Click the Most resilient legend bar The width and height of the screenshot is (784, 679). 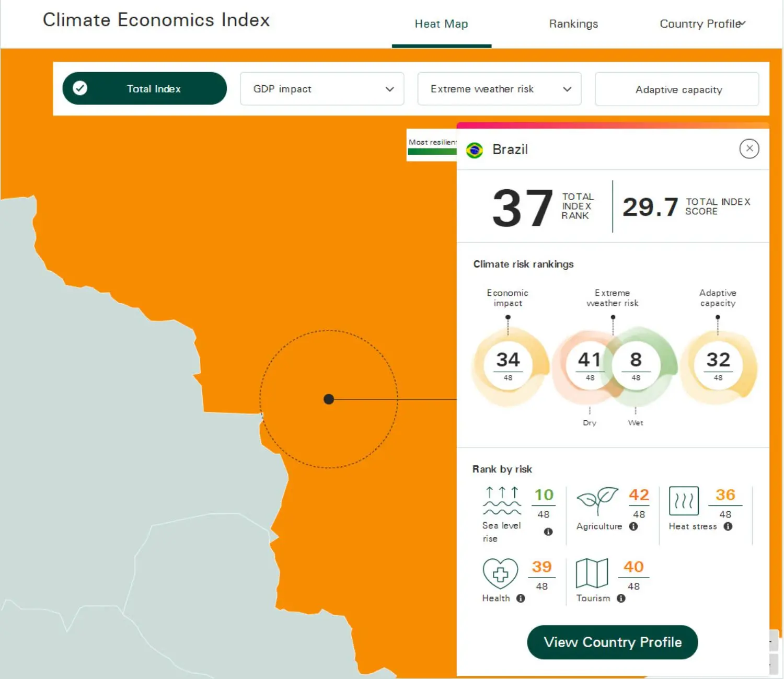[432, 152]
